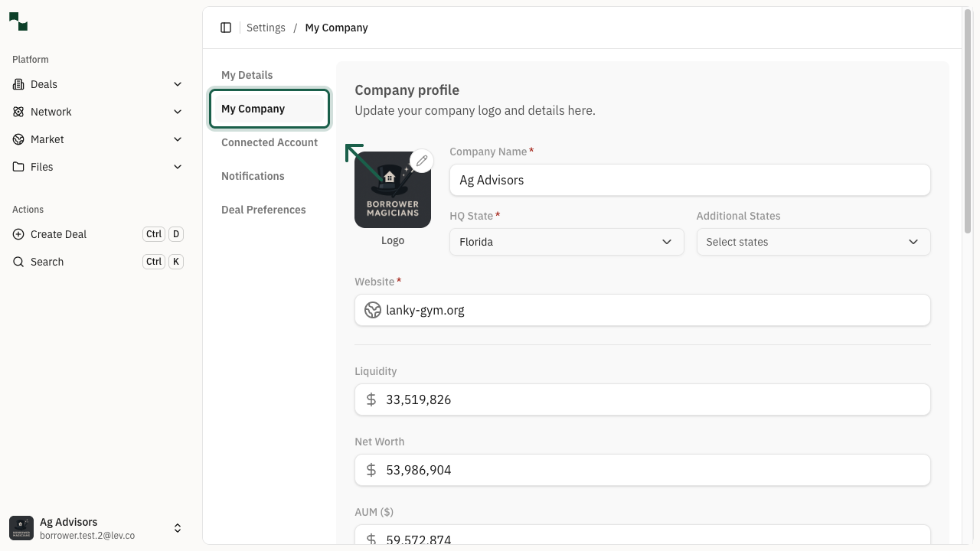980x551 pixels.
Task: Open the Deals section in the sidebar
Action: 44,84
